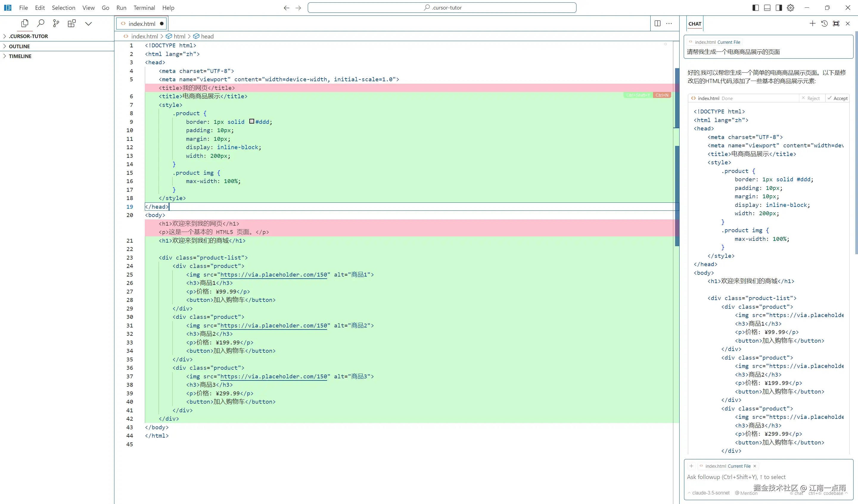This screenshot has height=504, width=858.
Task: Open Cursor settings gear icon
Action: click(x=791, y=8)
